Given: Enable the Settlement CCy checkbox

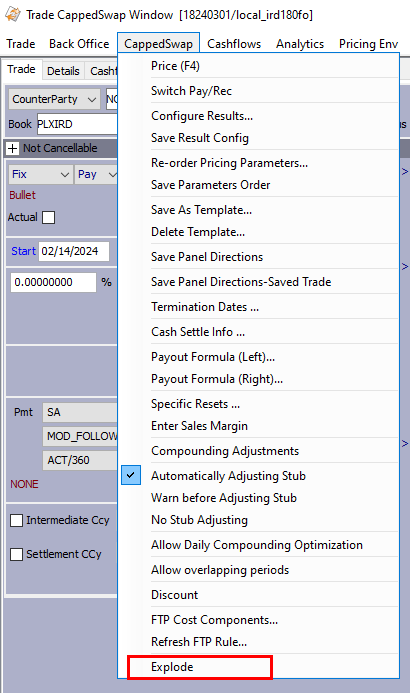Looking at the screenshot, I should tap(16, 554).
